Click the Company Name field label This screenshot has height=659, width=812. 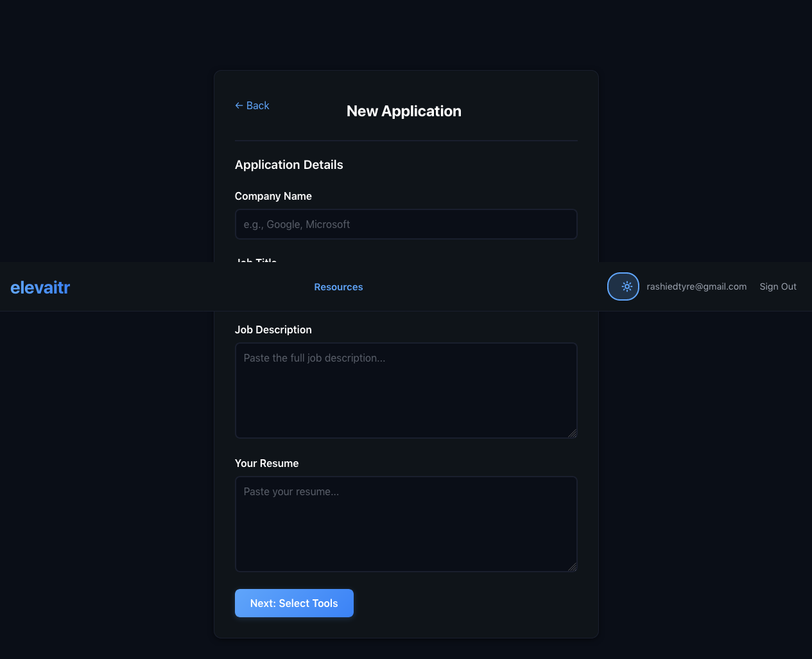click(x=273, y=196)
